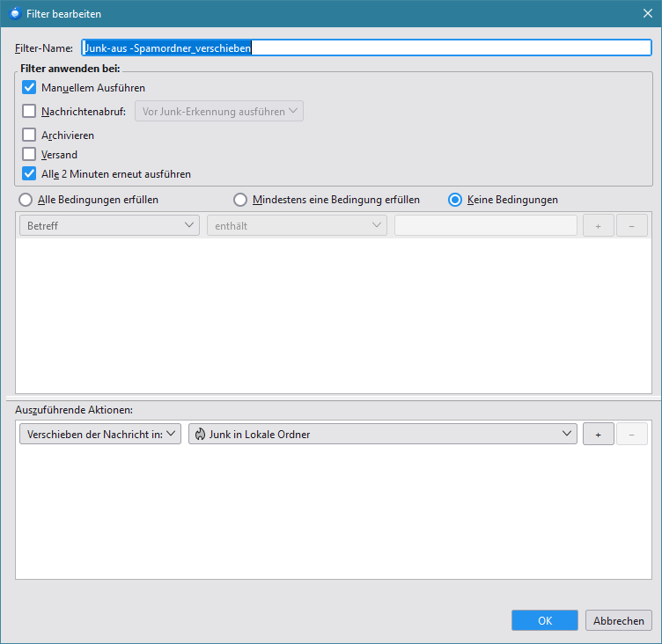The height and width of the screenshot is (644, 662).
Task: Enable the Nachrichtenabruf checkbox
Action: pos(29,112)
